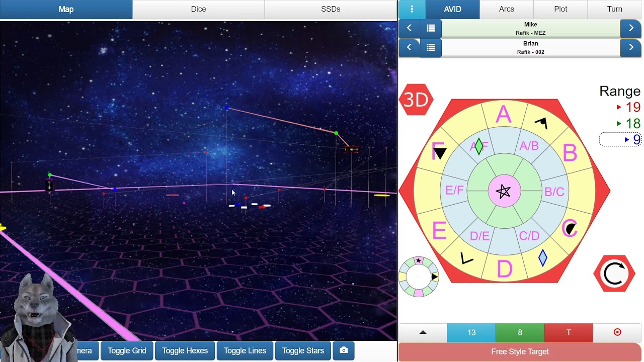
Task: Open the Dice tab
Action: (198, 9)
